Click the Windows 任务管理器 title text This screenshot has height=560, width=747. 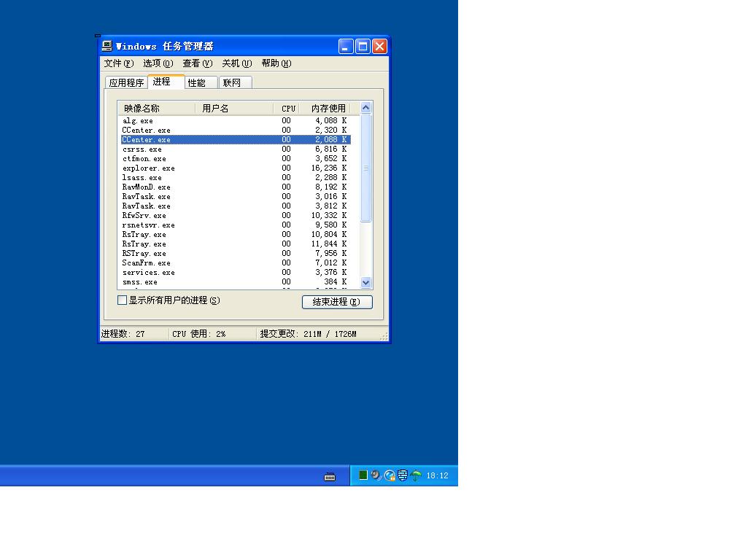tap(165, 46)
